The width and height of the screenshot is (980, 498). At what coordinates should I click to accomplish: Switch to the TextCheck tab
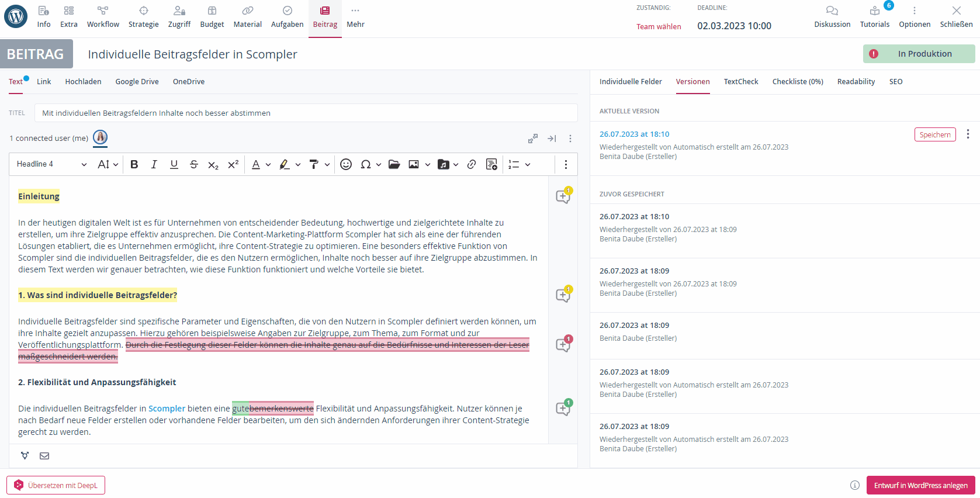point(740,82)
